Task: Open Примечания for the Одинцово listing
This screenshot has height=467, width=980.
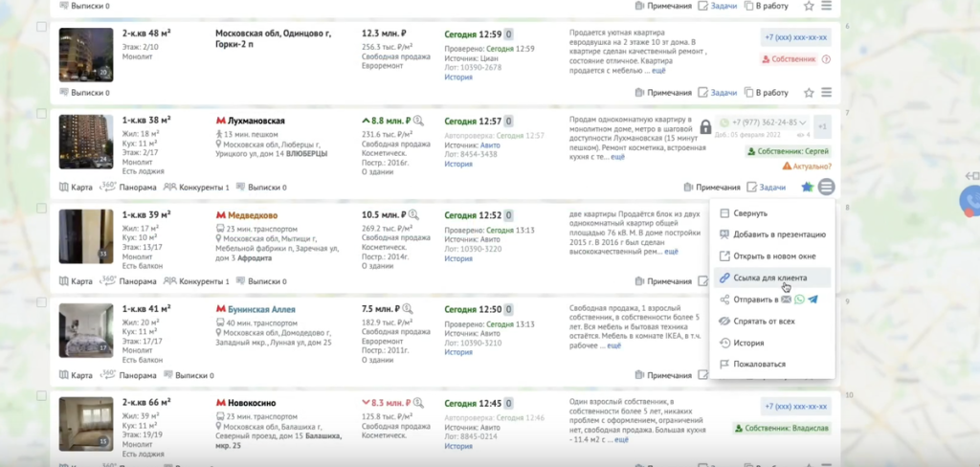Action: pyautogui.click(x=663, y=93)
